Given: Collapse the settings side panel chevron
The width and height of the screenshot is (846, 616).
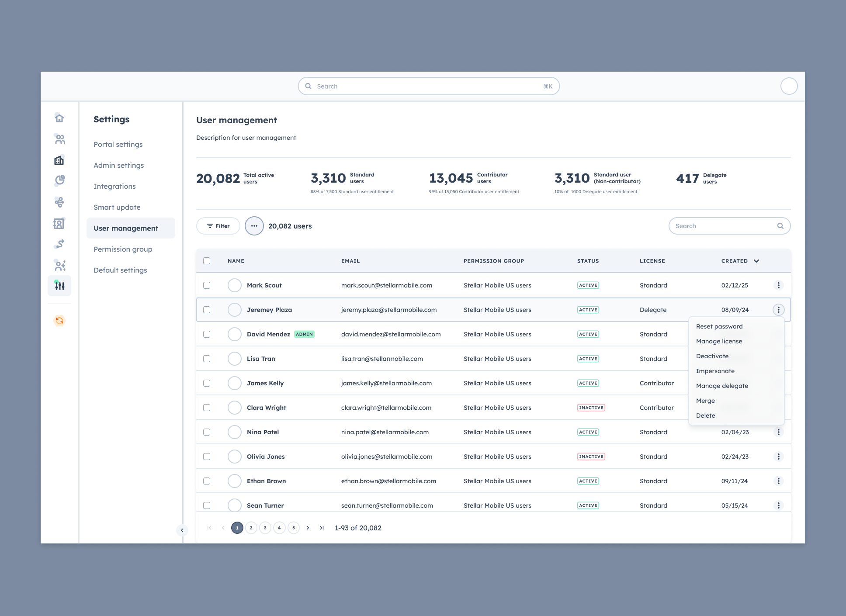Looking at the screenshot, I should click(182, 530).
